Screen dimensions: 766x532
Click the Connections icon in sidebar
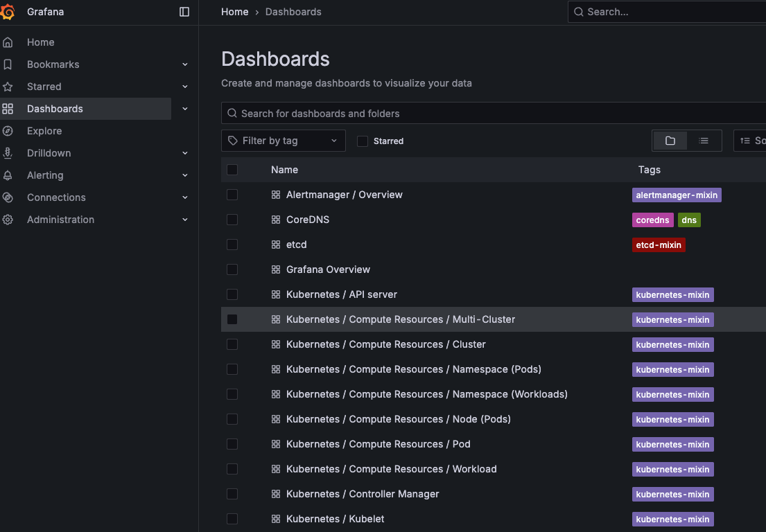tap(8, 197)
